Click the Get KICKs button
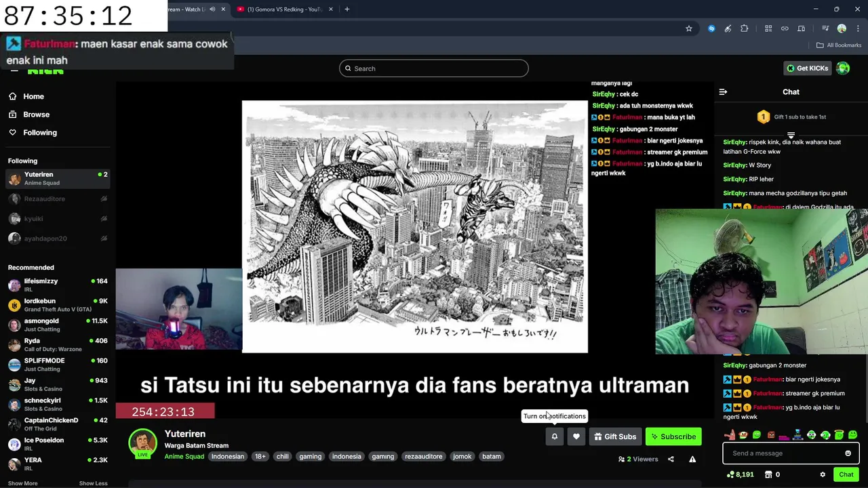 coord(807,68)
